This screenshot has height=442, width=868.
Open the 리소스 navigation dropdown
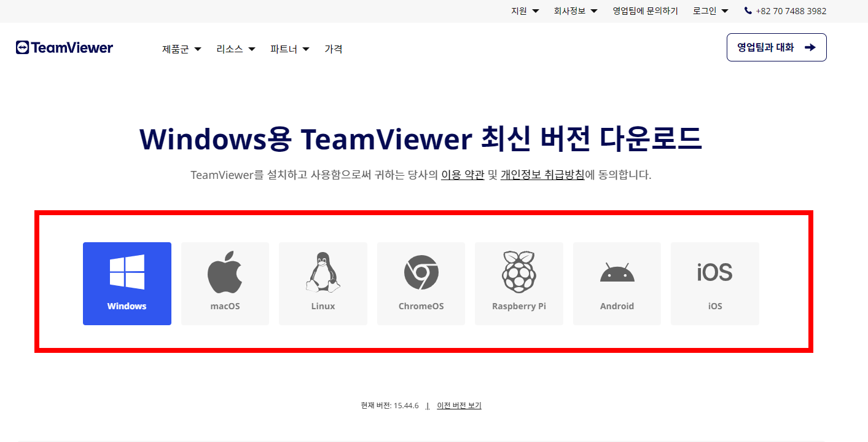pyautogui.click(x=236, y=49)
